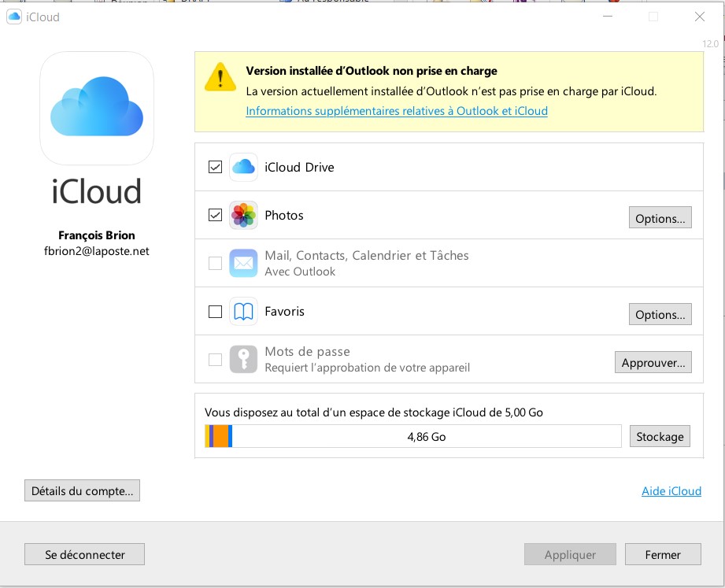The width and height of the screenshot is (725, 588).
Task: Click the Mots de passe key icon
Action: (243, 360)
